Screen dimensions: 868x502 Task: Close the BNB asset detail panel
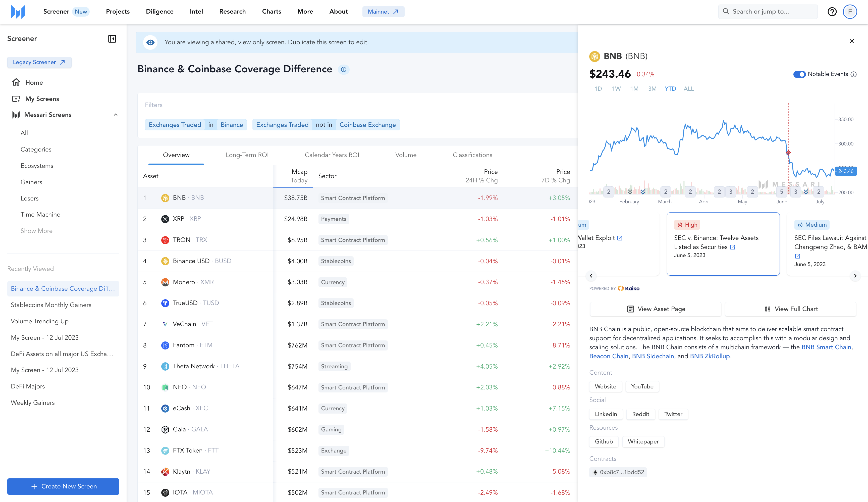coord(851,41)
